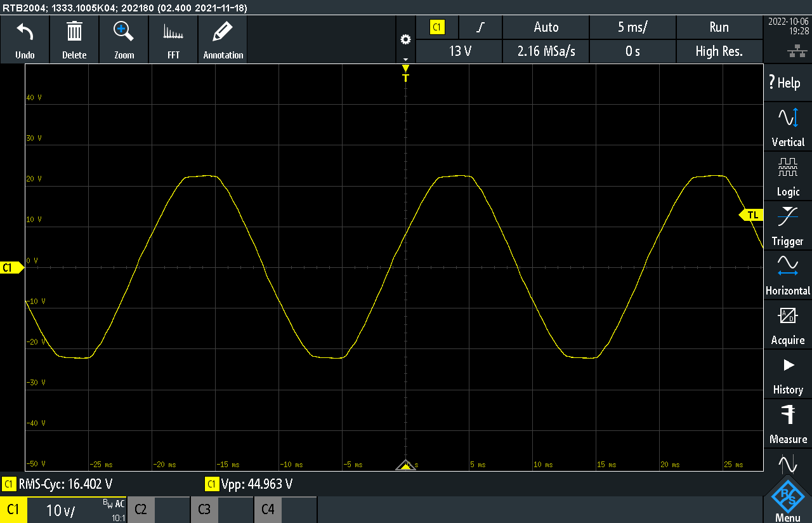This screenshot has width=812, height=523.
Task: Click the Delete trash can icon
Action: 74,31
